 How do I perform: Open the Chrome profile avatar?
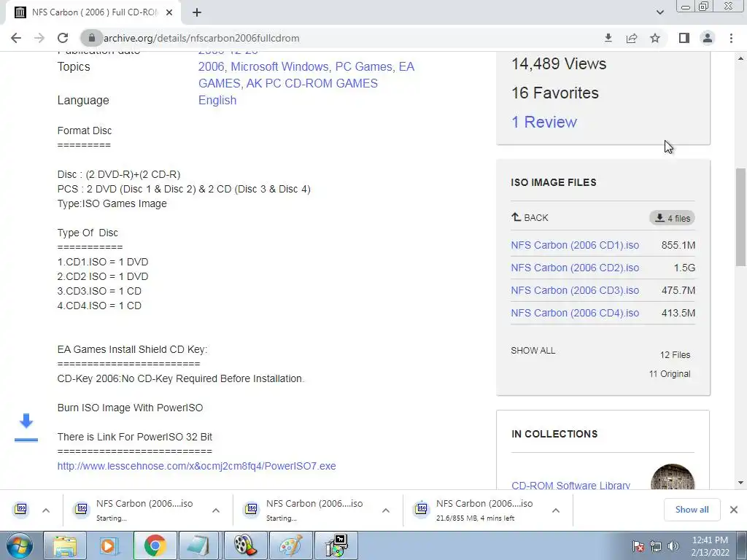click(708, 38)
